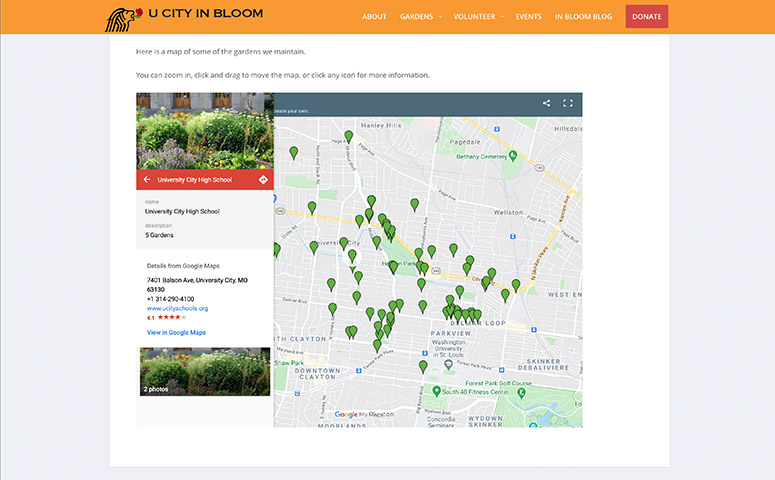Open the www.ucityschools.org link
Image resolution: width=775 pixels, height=480 pixels.
[x=177, y=308]
